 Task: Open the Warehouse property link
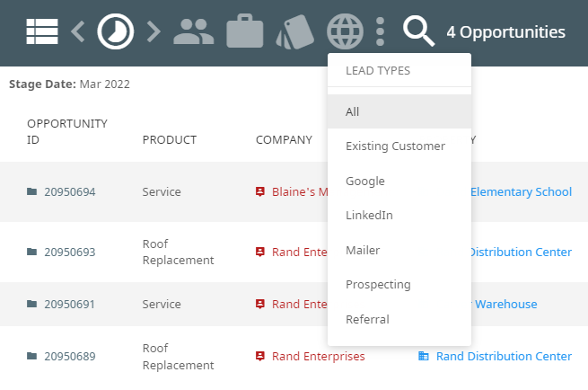(x=506, y=304)
